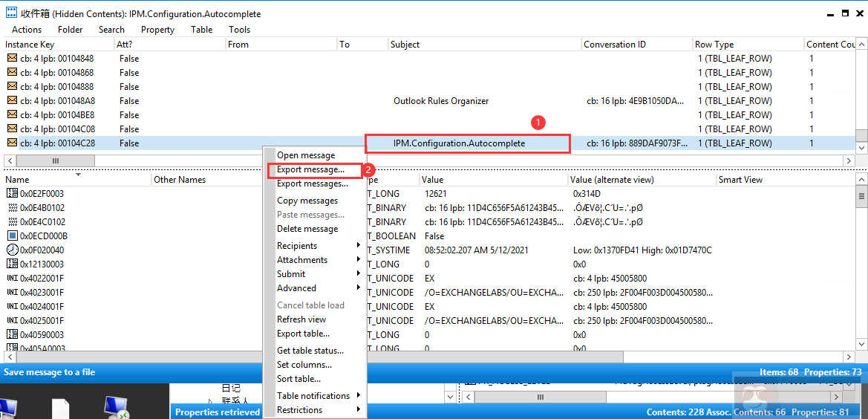Screen dimensions: 868x419
Task: Open the Property menu in menu bar
Action: point(157,30)
